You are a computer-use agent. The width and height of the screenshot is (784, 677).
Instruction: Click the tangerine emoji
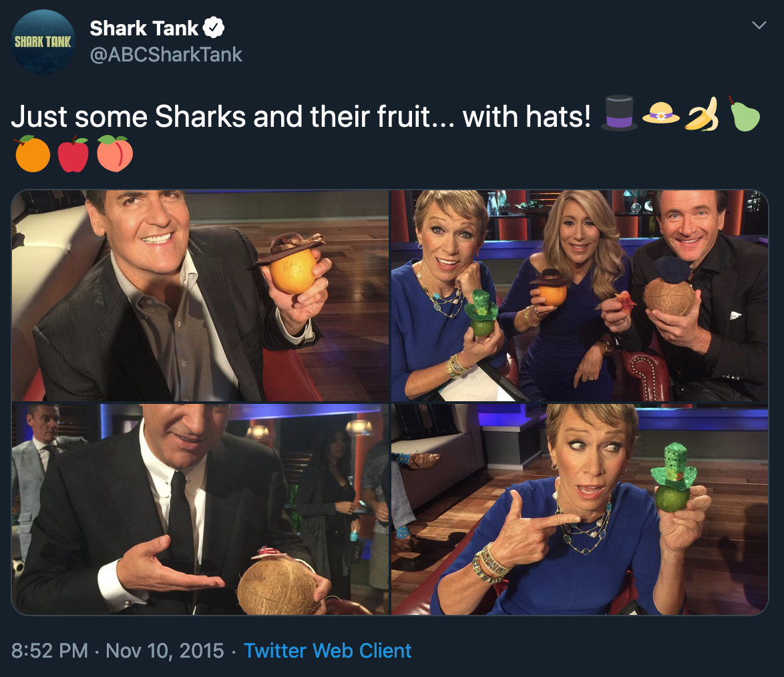32,154
